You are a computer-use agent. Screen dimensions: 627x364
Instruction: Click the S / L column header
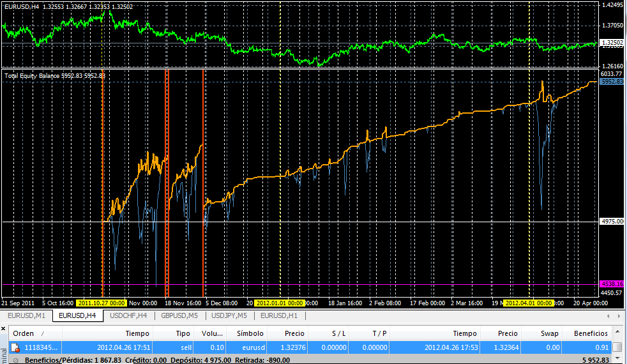(x=338, y=333)
